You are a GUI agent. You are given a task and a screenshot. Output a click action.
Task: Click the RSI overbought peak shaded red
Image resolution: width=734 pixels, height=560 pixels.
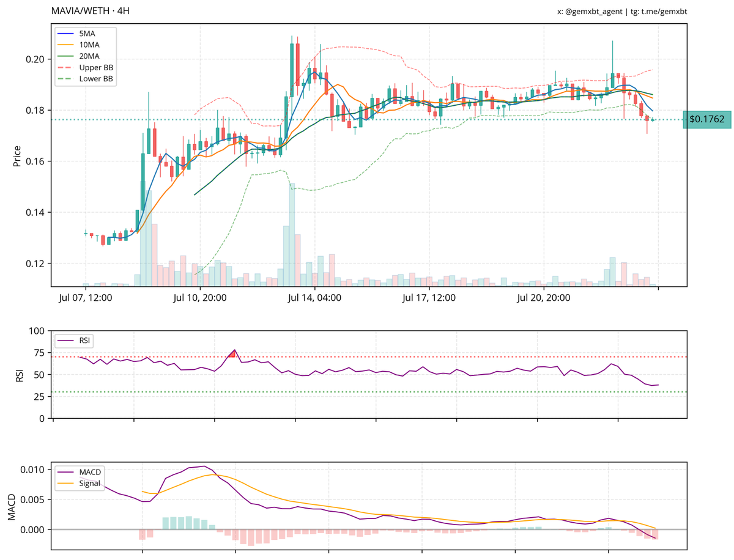(232, 353)
